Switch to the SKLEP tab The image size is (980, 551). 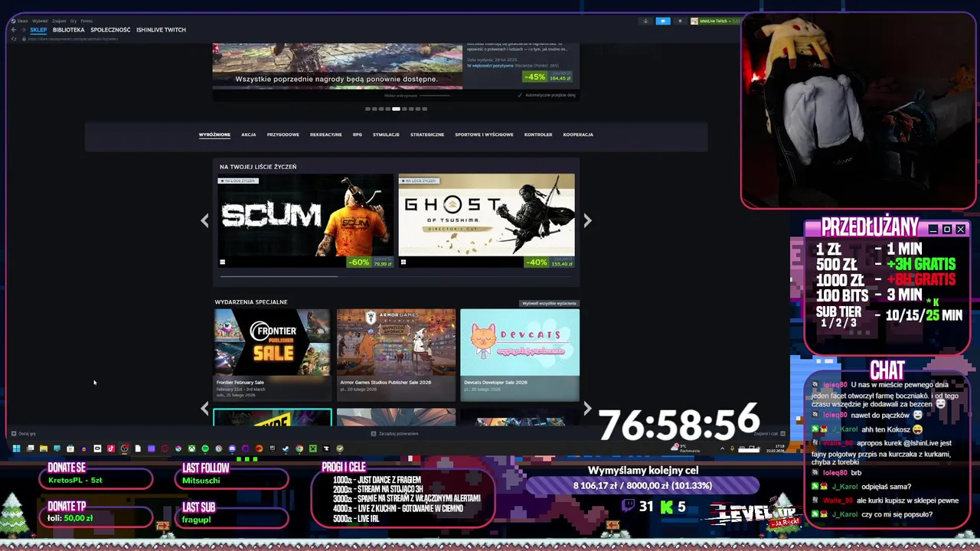[38, 30]
